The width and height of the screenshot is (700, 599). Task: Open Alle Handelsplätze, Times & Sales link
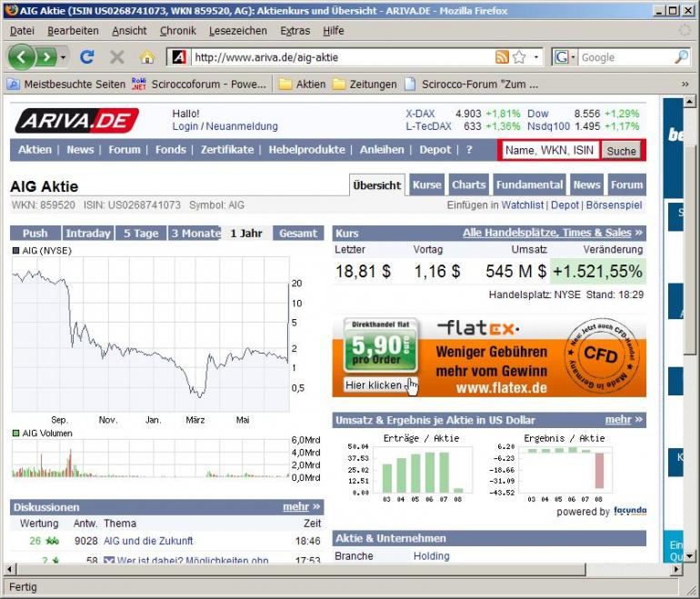pos(552,233)
